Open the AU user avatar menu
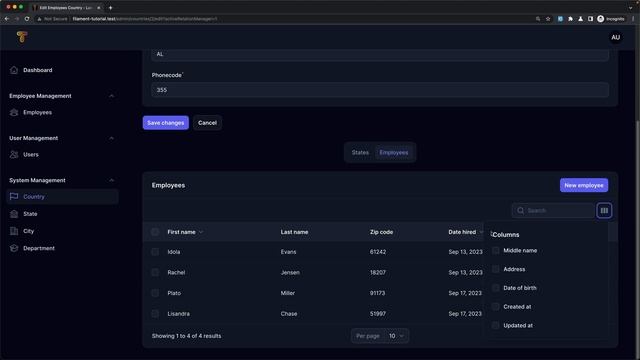 coord(616,37)
